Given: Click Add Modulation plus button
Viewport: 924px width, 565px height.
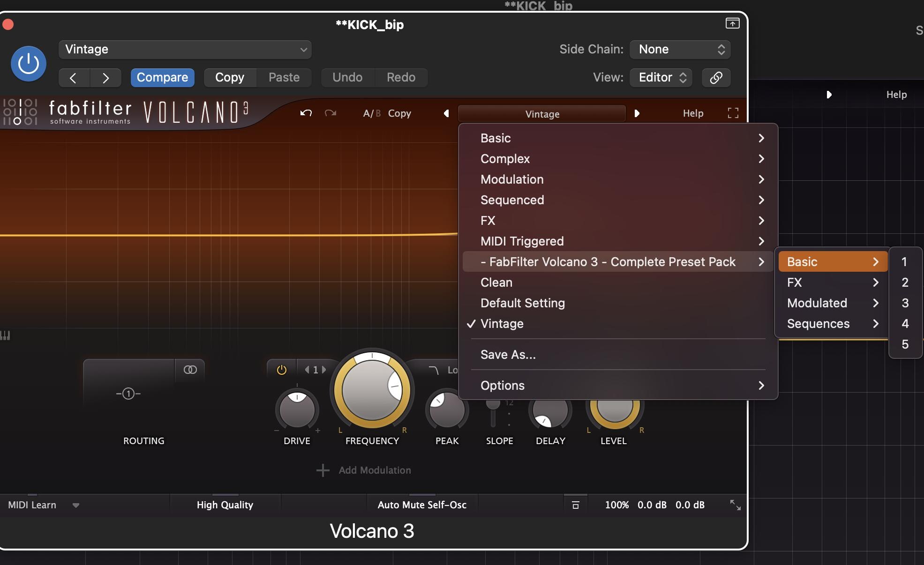Looking at the screenshot, I should pyautogui.click(x=323, y=470).
